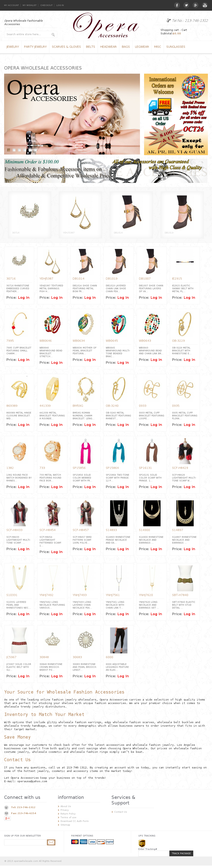Open the Twitter profile icon
The width and height of the screenshot is (212, 868).
(186, 5)
